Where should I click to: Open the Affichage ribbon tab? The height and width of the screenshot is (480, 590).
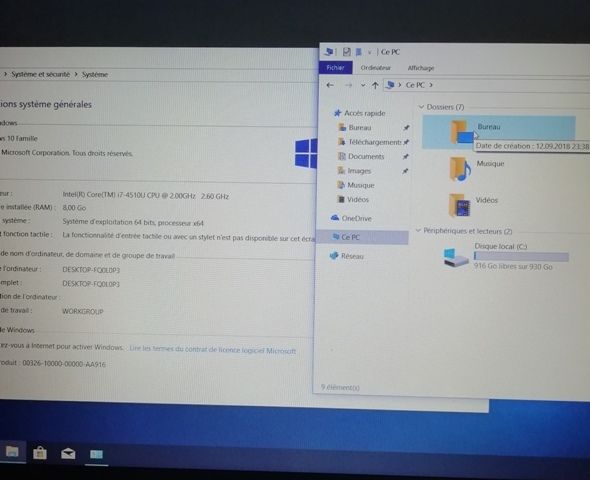421,68
